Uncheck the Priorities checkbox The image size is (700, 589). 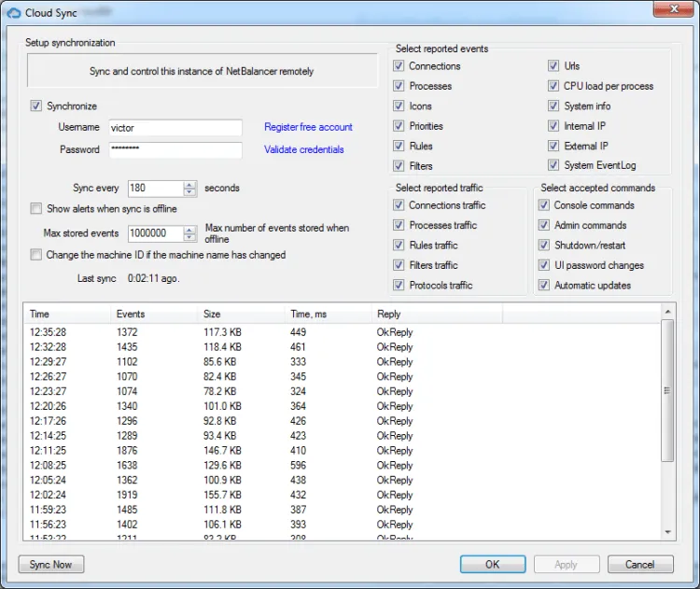[399, 126]
